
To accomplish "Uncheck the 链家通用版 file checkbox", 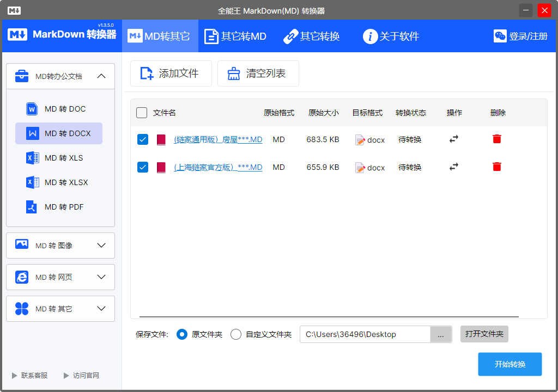I will click(143, 139).
